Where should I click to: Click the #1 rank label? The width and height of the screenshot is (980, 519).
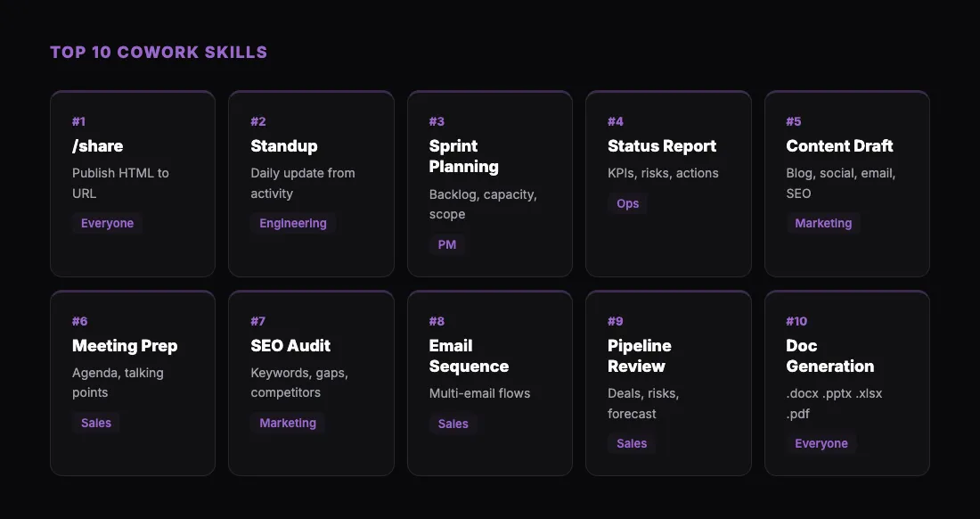(79, 121)
